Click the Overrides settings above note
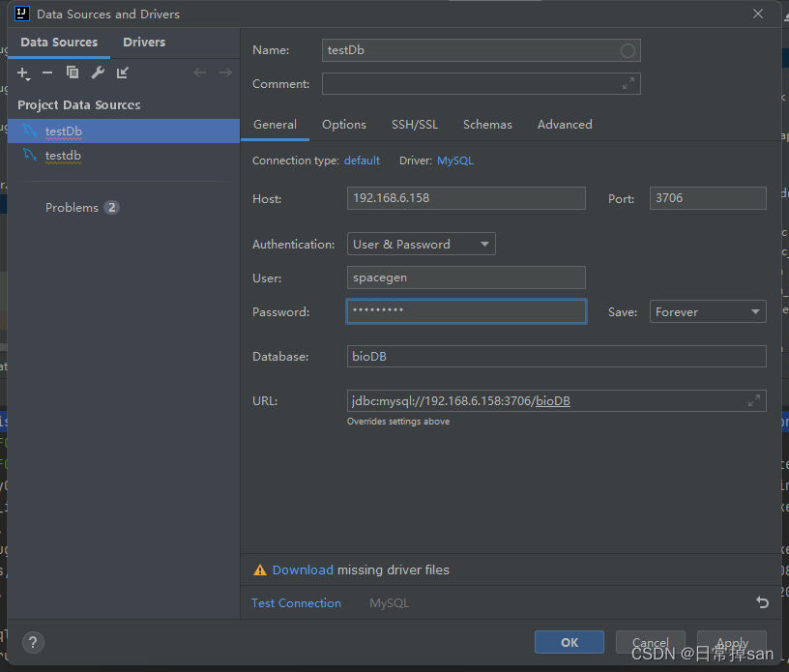Viewport: 789px width, 672px height. [398, 422]
